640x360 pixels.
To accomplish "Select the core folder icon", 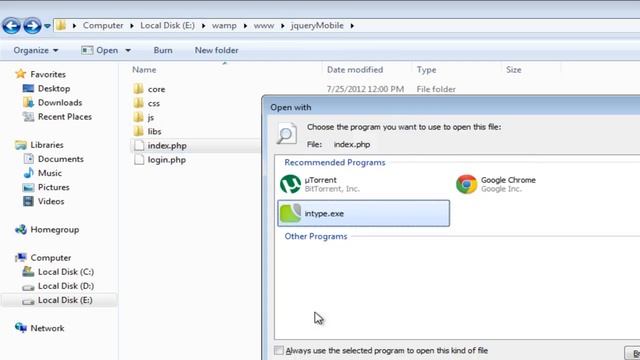I will [139, 89].
